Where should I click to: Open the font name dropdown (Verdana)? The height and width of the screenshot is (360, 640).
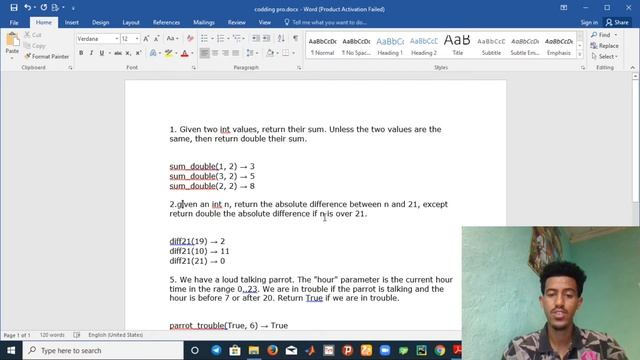coord(116,39)
